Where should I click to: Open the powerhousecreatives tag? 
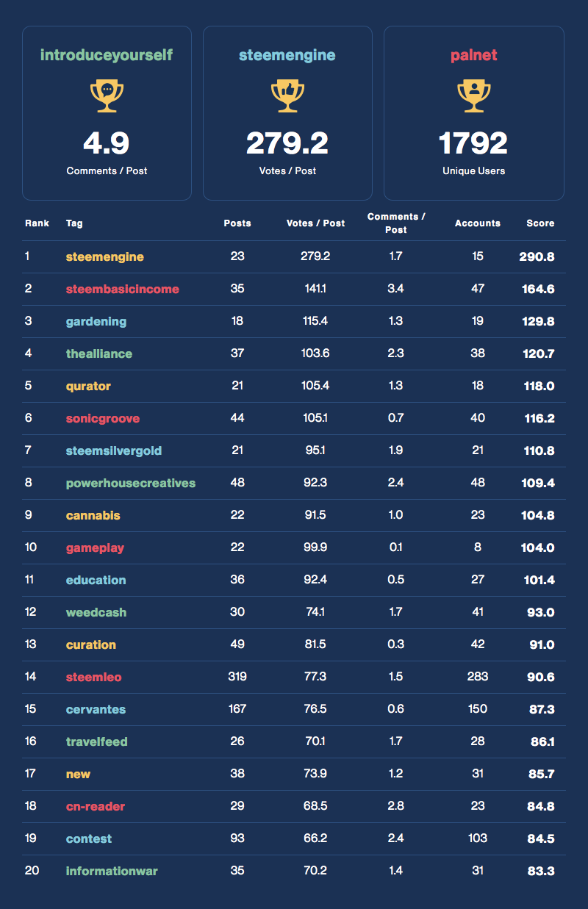point(131,483)
